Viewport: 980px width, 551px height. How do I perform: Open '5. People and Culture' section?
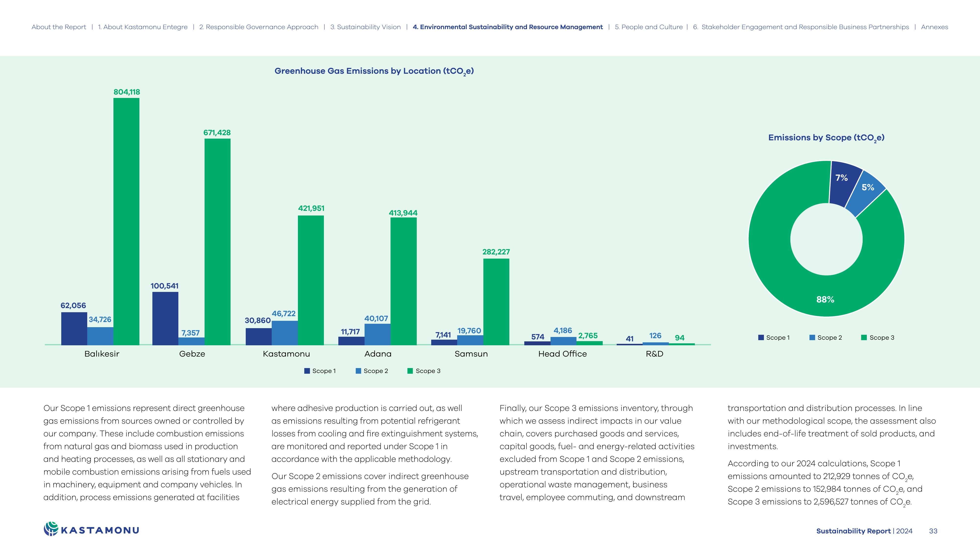click(649, 27)
